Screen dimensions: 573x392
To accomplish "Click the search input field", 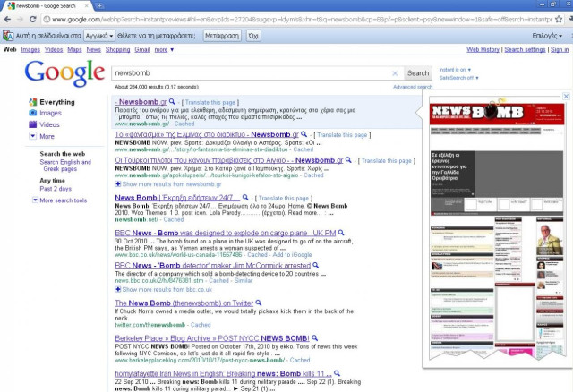I will pyautogui.click(x=252, y=73).
